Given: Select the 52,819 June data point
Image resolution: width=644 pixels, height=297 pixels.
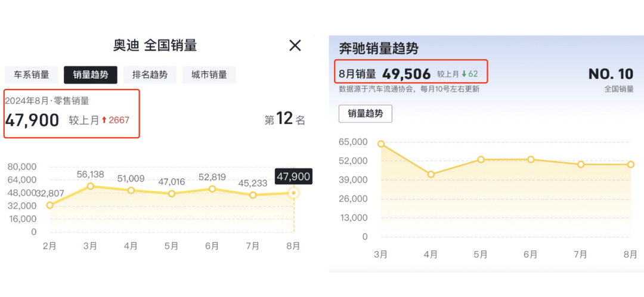Looking at the screenshot, I should click(x=212, y=189).
